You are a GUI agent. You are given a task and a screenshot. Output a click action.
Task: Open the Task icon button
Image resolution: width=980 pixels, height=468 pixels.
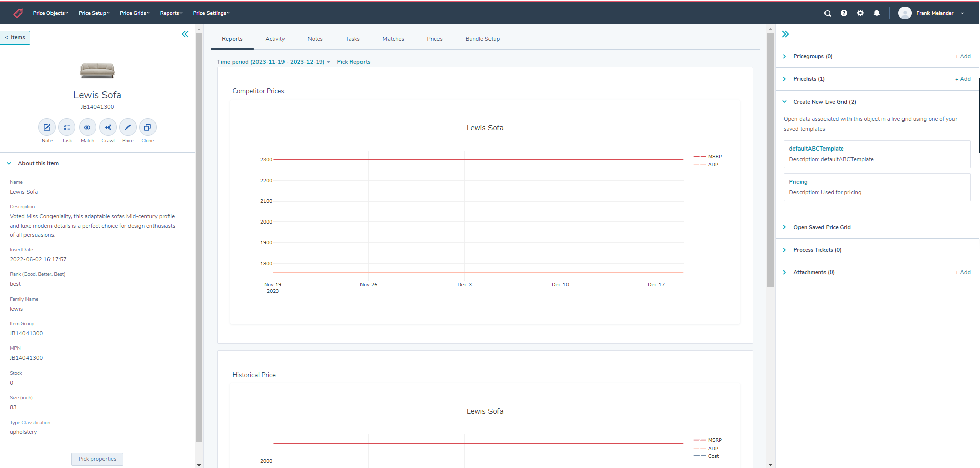pyautogui.click(x=67, y=128)
